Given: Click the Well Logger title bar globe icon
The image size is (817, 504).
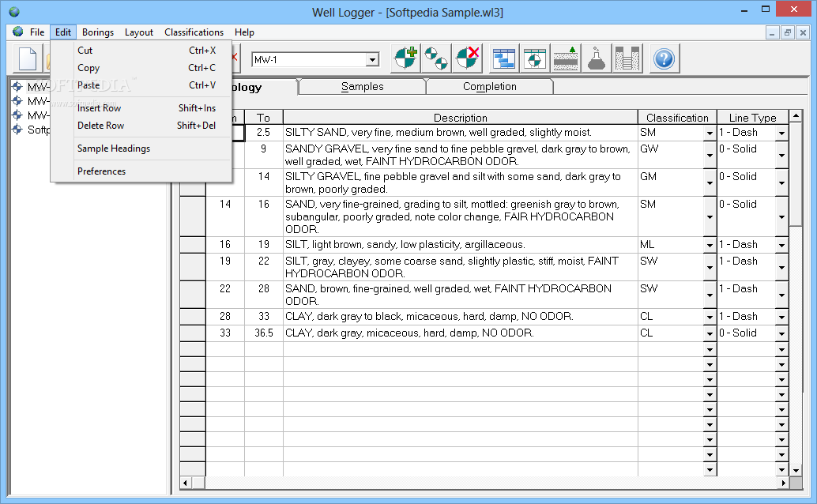Looking at the screenshot, I should [14, 12].
